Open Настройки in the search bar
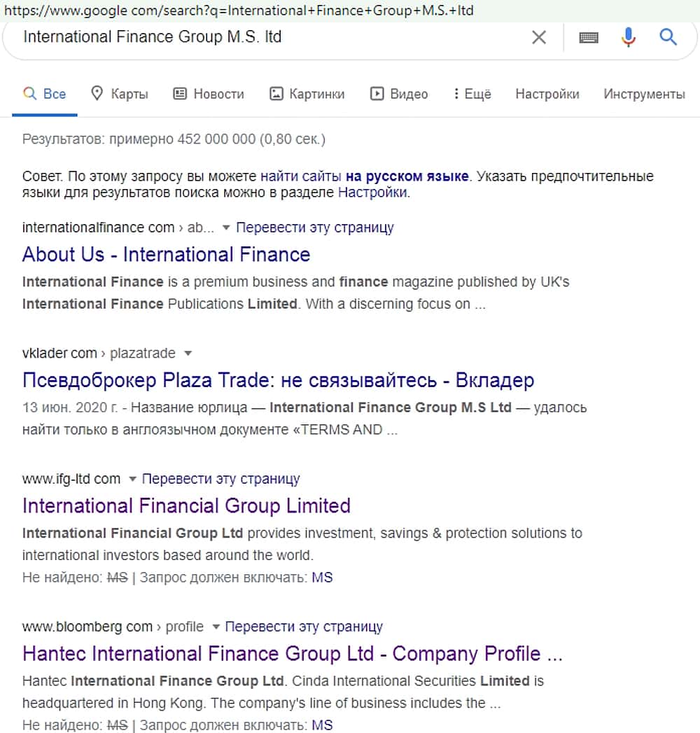This screenshot has height=733, width=700. (x=547, y=94)
